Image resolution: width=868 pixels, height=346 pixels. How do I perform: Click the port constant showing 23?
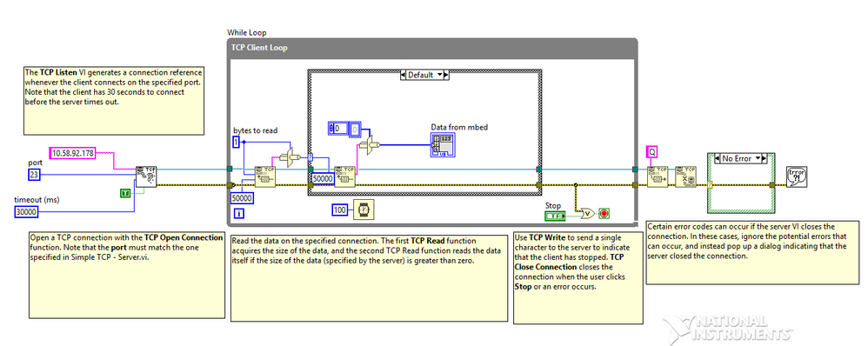tap(34, 176)
